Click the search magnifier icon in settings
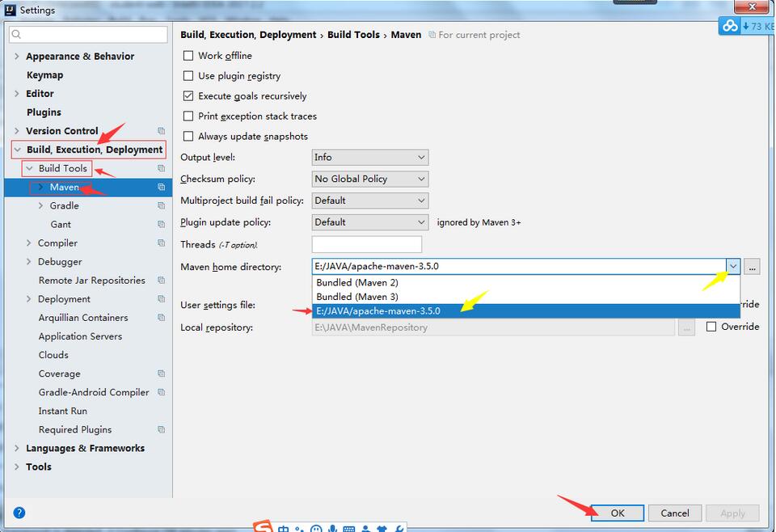 [x=16, y=34]
